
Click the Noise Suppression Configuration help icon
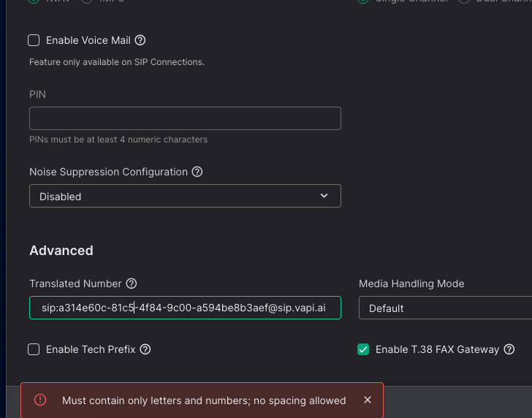[x=197, y=172]
